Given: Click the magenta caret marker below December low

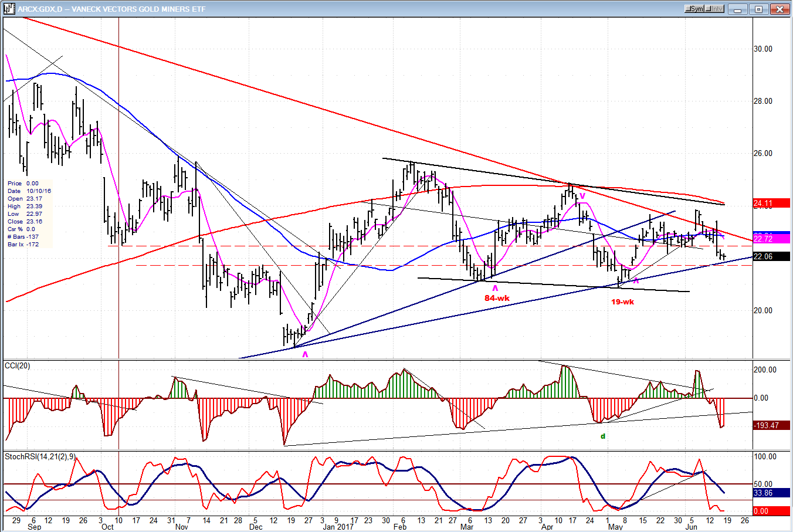Looking at the screenshot, I should coord(305,354).
